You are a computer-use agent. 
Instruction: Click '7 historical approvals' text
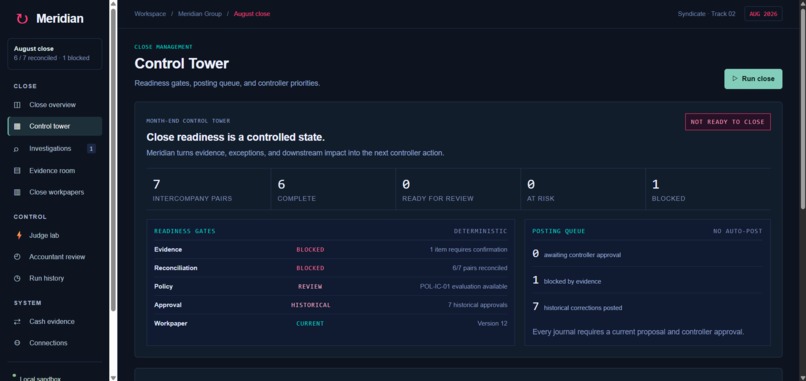point(478,305)
